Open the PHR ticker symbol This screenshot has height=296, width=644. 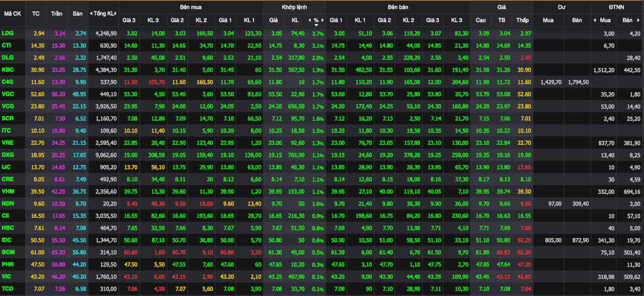point(8,265)
